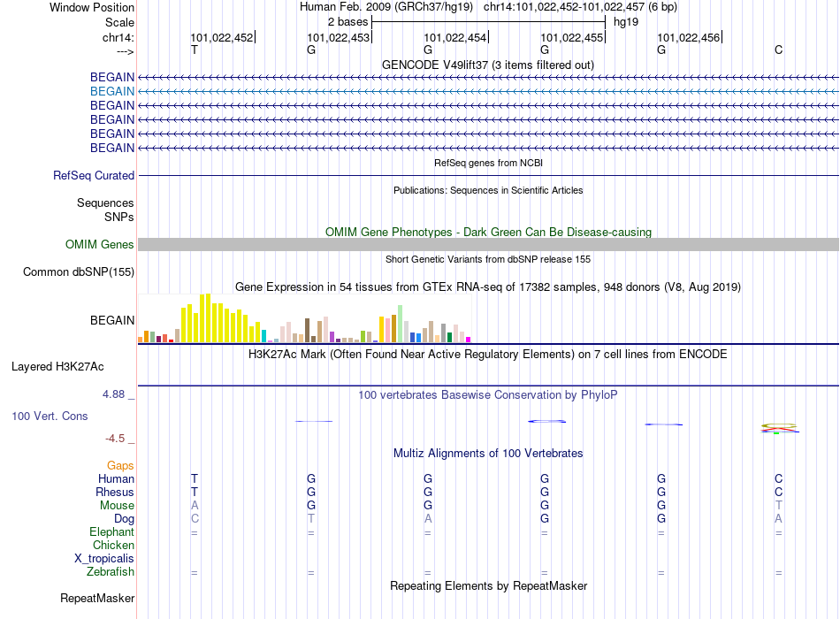Click the 'RefSeq genes from NCBI' title
Viewport: 840px width, 619px height.
point(489,163)
